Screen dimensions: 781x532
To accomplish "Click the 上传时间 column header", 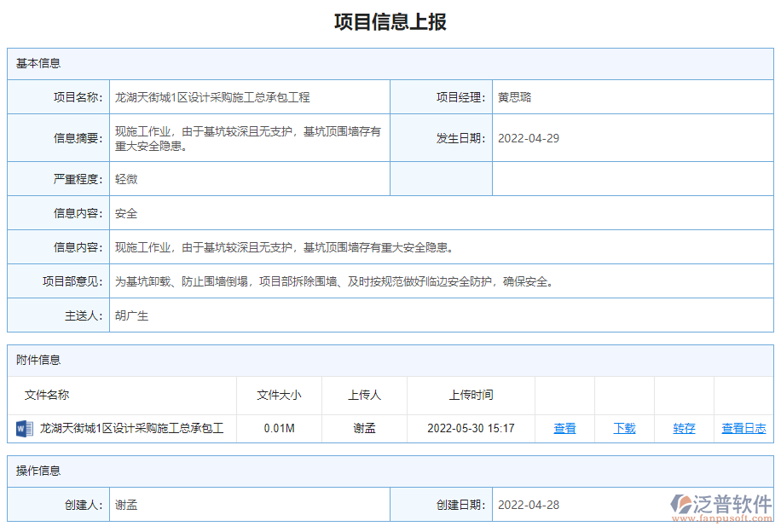I will coord(470,395).
